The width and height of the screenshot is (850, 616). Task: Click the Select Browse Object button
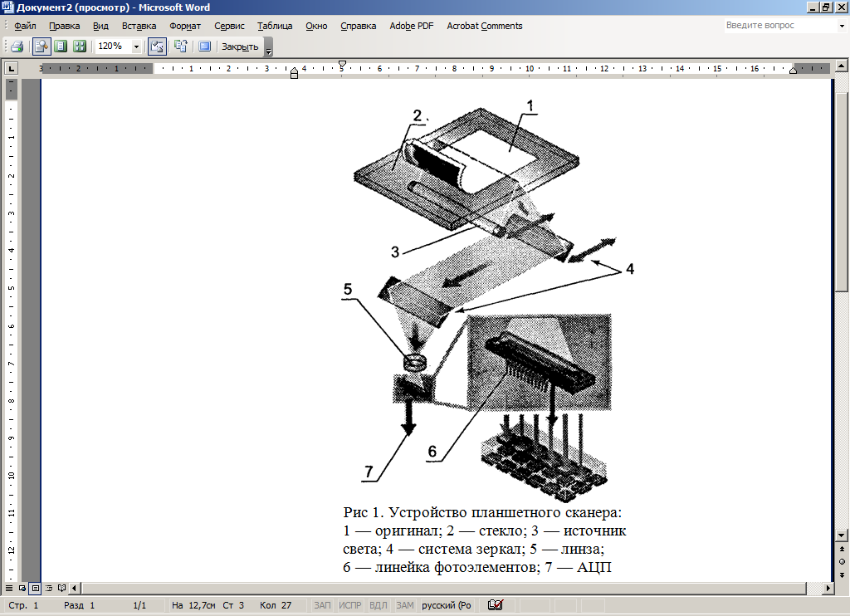point(842,562)
